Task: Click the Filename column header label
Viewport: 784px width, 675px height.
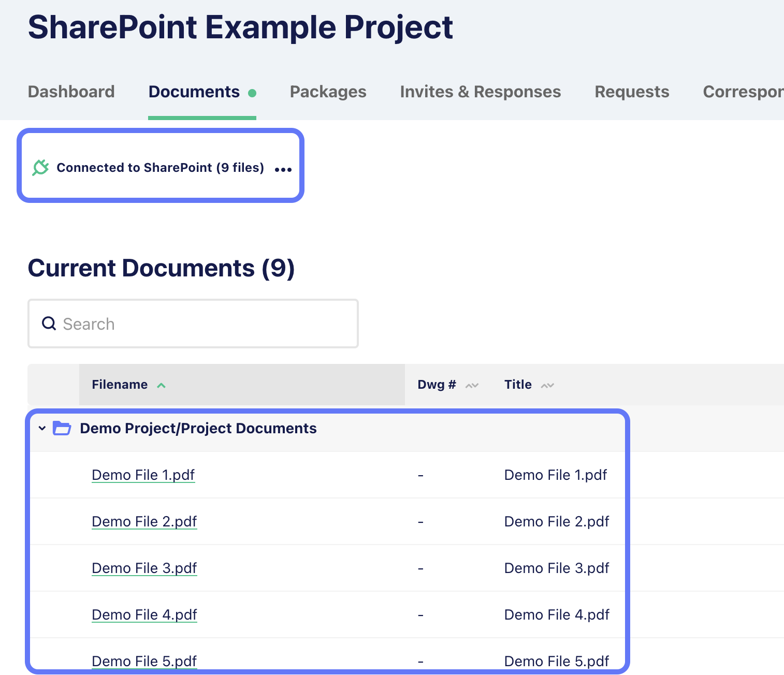Action: pos(120,385)
